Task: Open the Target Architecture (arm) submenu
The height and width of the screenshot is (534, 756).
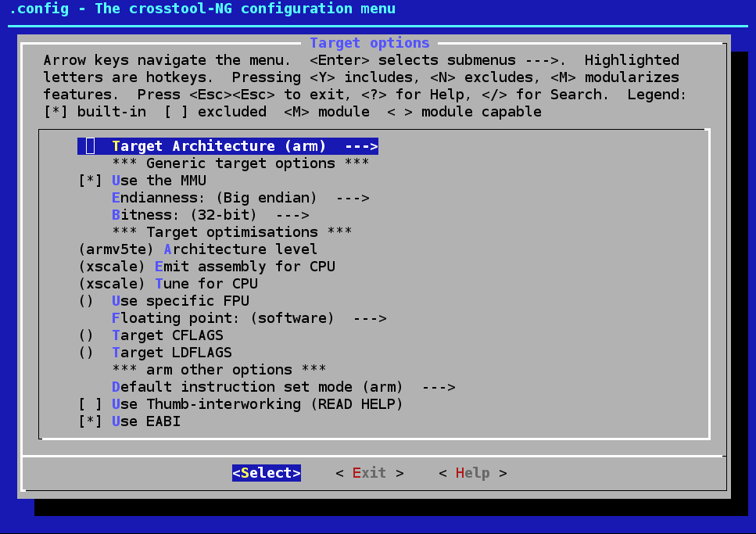Action: [228, 146]
